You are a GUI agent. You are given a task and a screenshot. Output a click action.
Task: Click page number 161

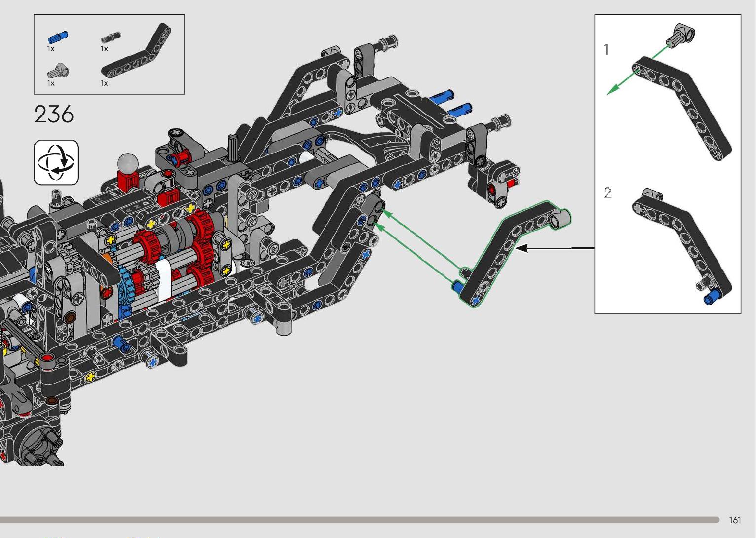(735, 520)
